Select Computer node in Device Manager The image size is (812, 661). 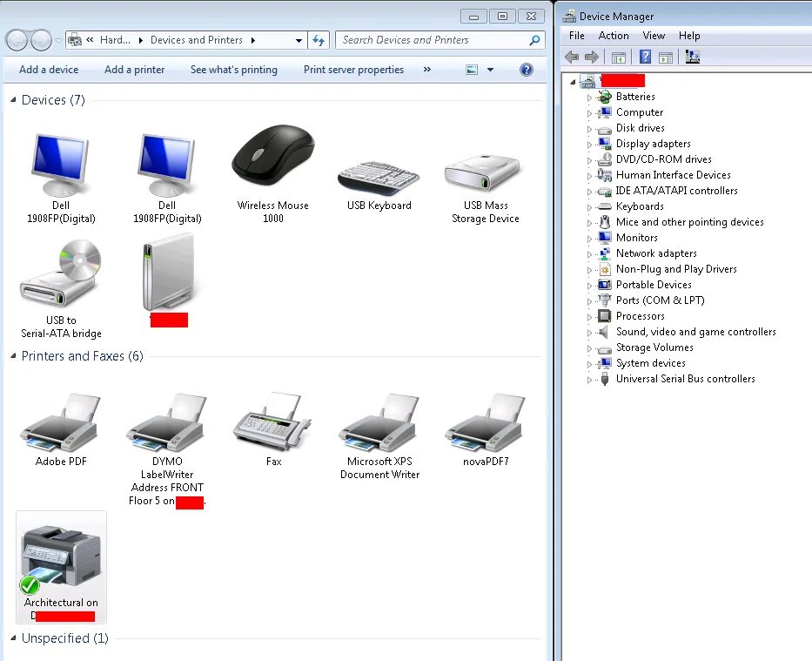click(639, 111)
